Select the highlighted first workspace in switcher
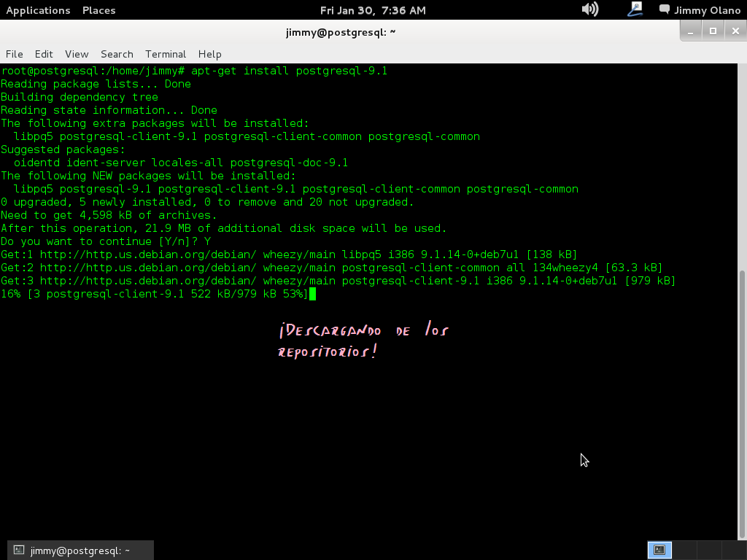Viewport: 747px width, 560px height. pos(659,550)
